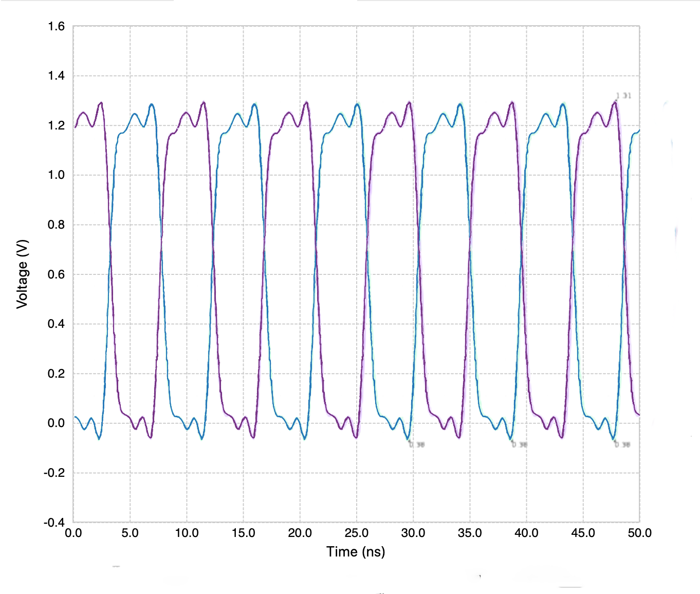Click the 0.2 voltage axis tick label
Image resolution: width=700 pixels, height=594 pixels.
coord(57,374)
